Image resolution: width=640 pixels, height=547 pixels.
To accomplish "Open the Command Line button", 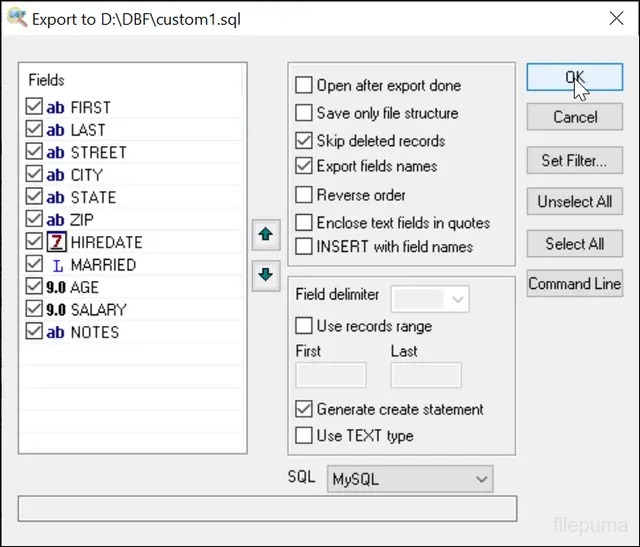I will tap(574, 284).
